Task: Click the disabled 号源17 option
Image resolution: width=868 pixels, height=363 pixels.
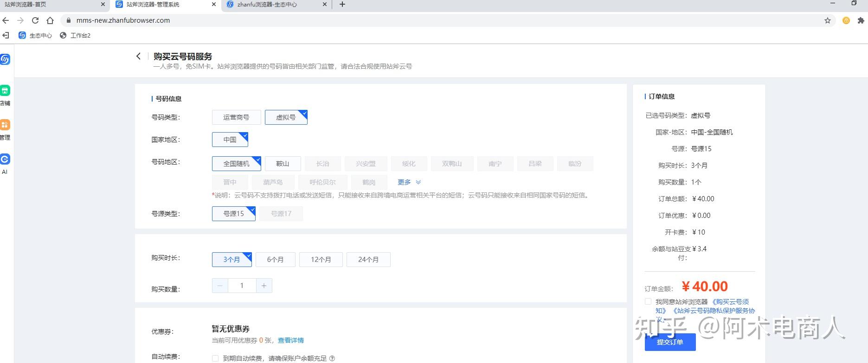Action: coord(281,214)
